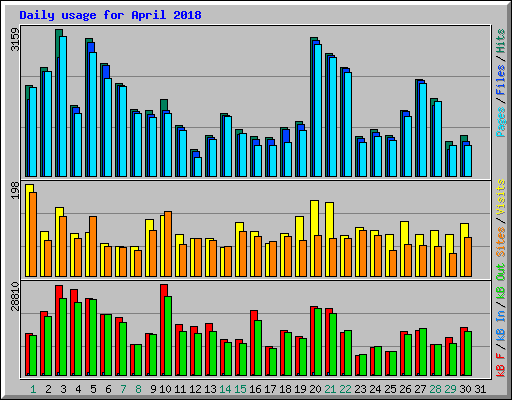Select green day label 14

225,389
